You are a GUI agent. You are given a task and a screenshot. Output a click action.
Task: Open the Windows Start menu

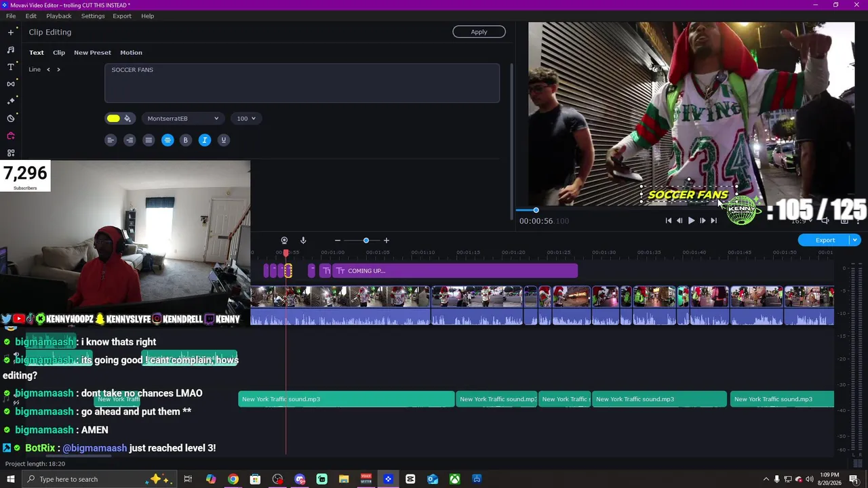point(10,479)
